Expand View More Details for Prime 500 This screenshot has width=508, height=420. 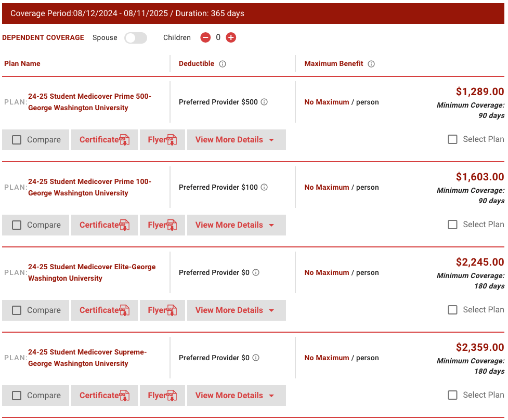coord(237,140)
